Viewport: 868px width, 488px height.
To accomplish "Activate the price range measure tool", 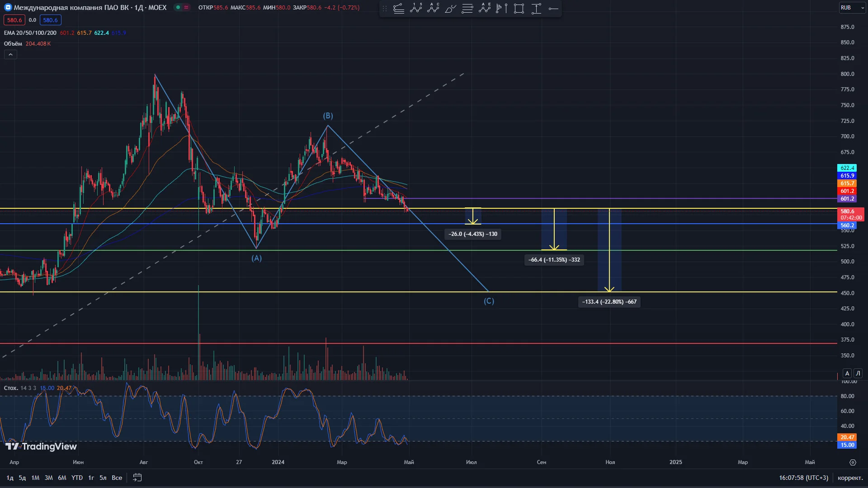I will tap(536, 9).
